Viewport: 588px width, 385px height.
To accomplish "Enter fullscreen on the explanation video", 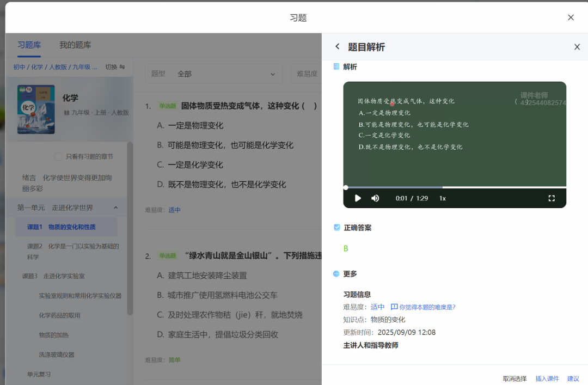I will [x=552, y=198].
